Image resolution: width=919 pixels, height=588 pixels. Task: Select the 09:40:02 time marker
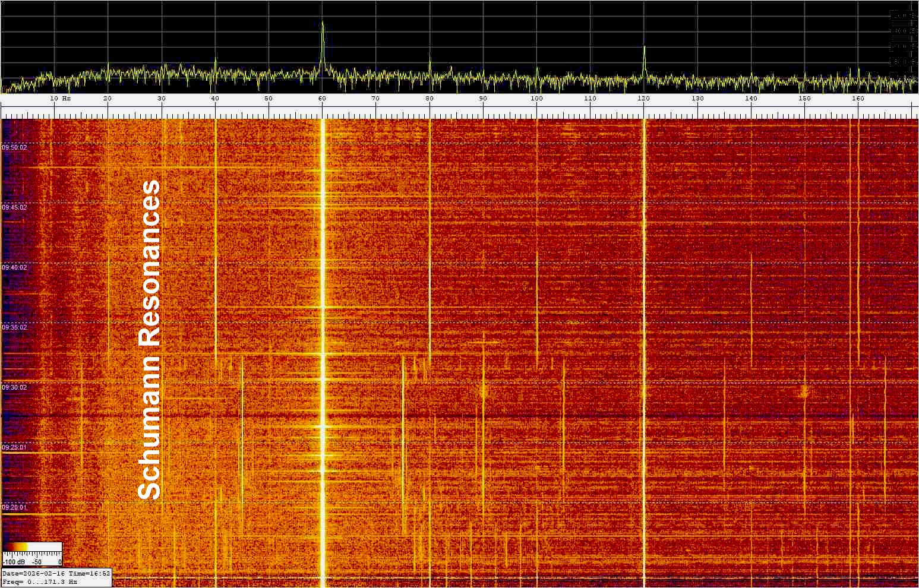[x=14, y=267]
